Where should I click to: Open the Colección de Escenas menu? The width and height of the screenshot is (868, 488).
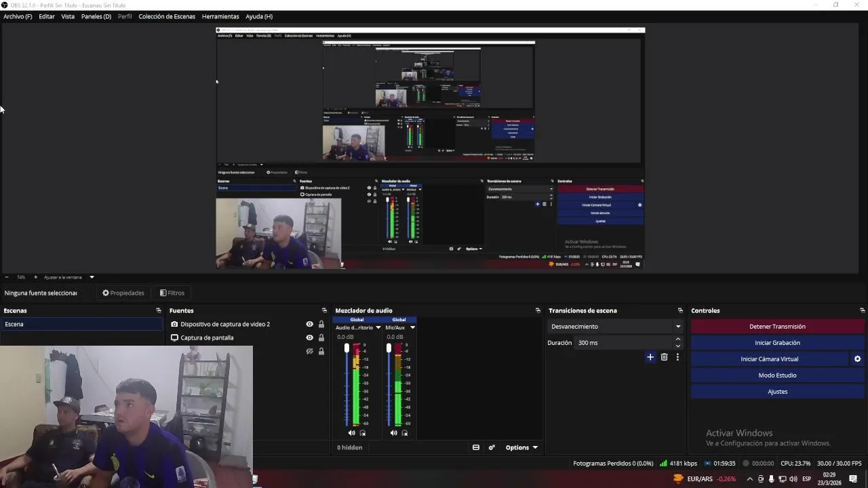tap(167, 16)
